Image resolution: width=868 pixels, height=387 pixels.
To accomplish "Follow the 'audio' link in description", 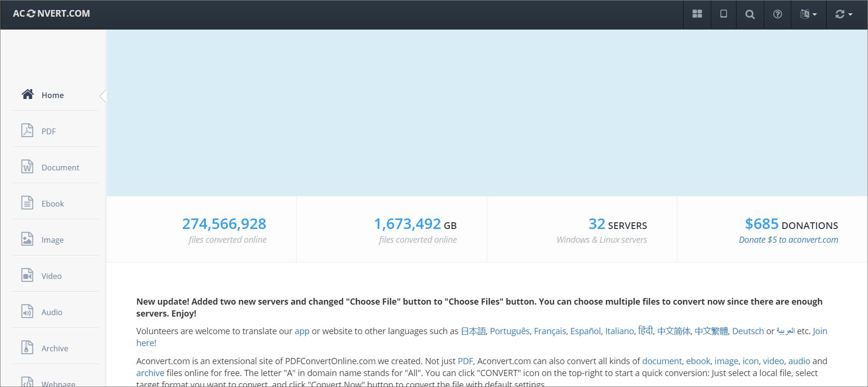I will (x=799, y=361).
